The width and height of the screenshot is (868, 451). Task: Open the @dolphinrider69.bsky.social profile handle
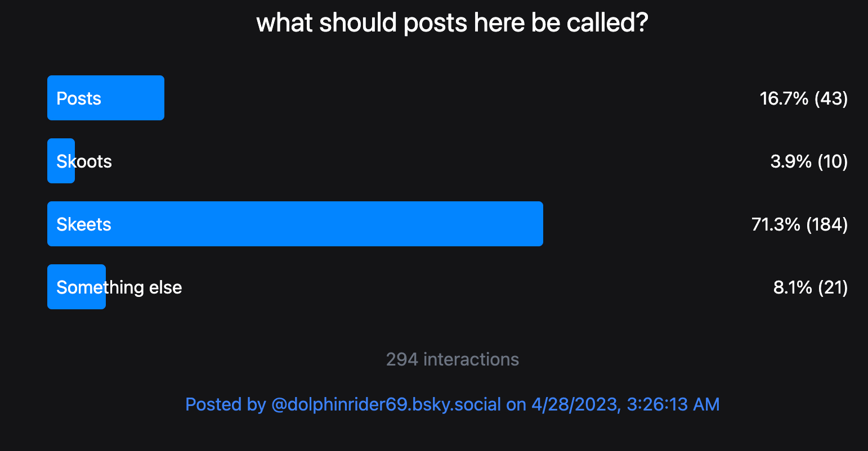pyautogui.click(x=386, y=404)
